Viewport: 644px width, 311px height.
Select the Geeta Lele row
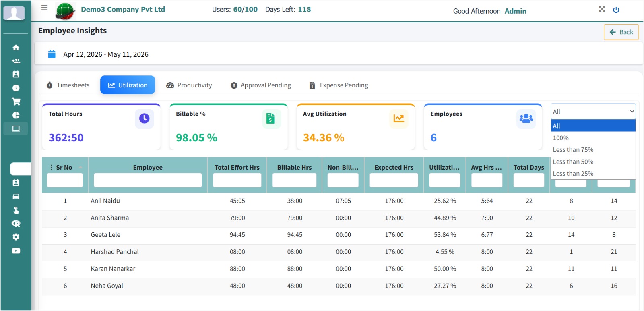click(339, 235)
